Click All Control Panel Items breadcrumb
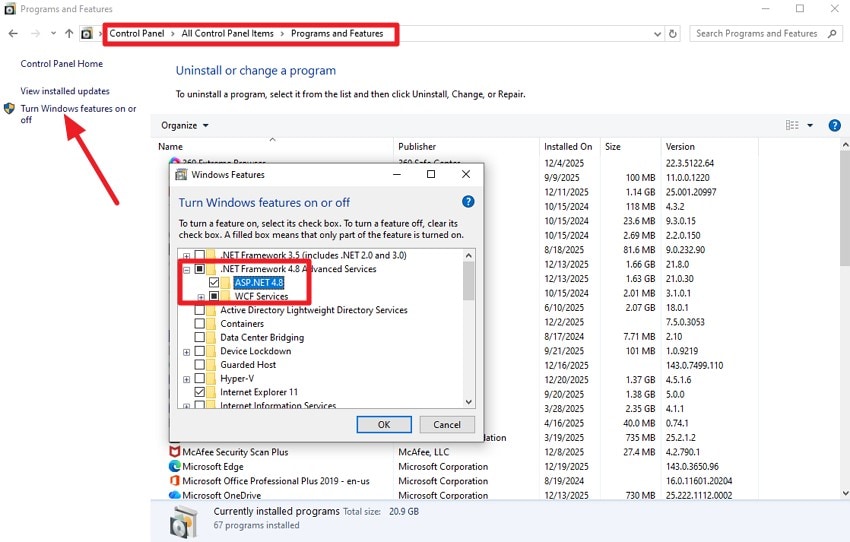Image resolution: width=850 pixels, height=542 pixels. (x=228, y=34)
